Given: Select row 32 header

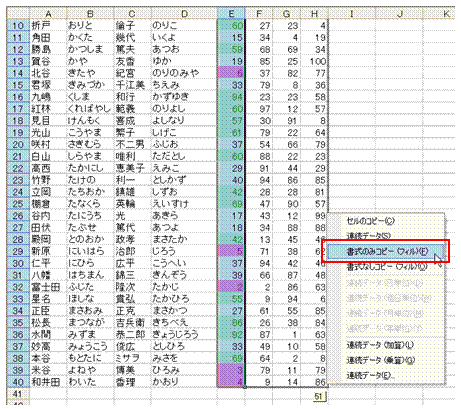Looking at the screenshot, I should [18, 287].
